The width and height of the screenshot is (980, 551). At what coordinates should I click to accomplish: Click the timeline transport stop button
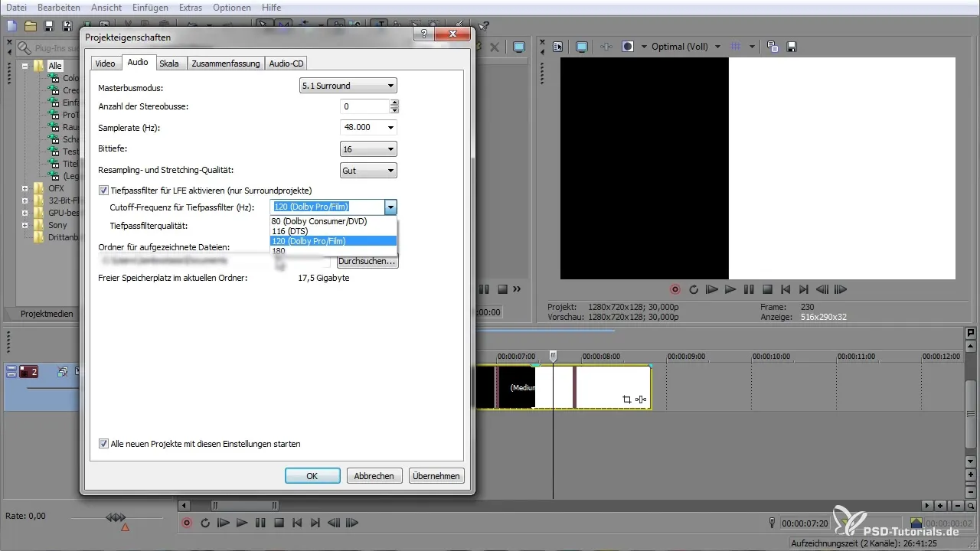(x=279, y=523)
